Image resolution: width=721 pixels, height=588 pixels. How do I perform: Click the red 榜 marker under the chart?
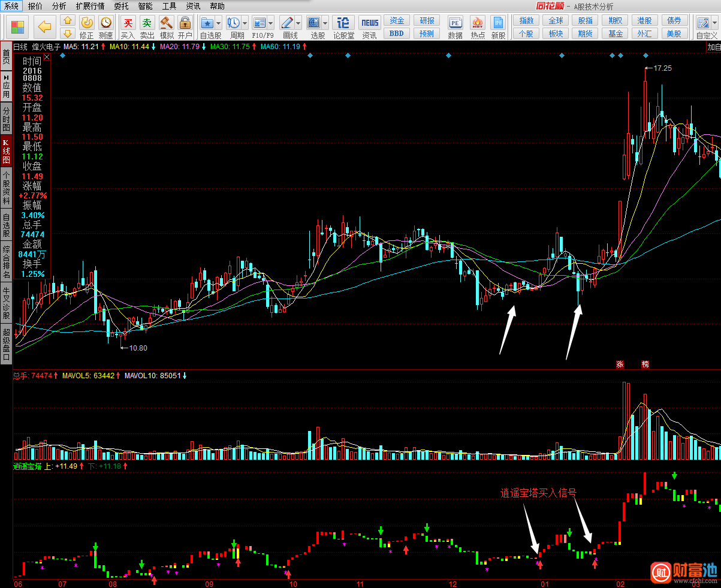pos(645,364)
